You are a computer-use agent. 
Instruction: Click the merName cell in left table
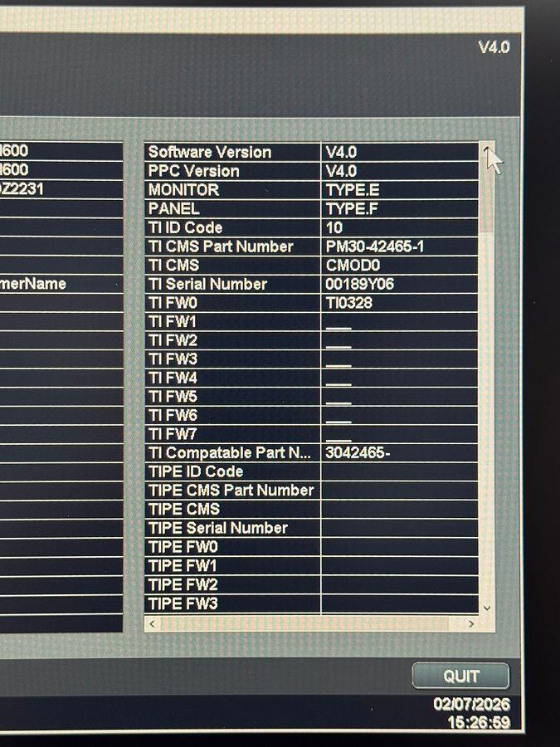[x=61, y=284]
